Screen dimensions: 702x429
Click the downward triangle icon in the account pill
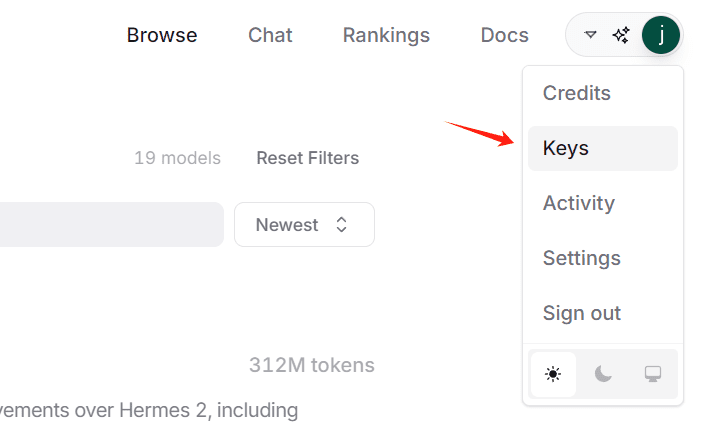point(591,34)
